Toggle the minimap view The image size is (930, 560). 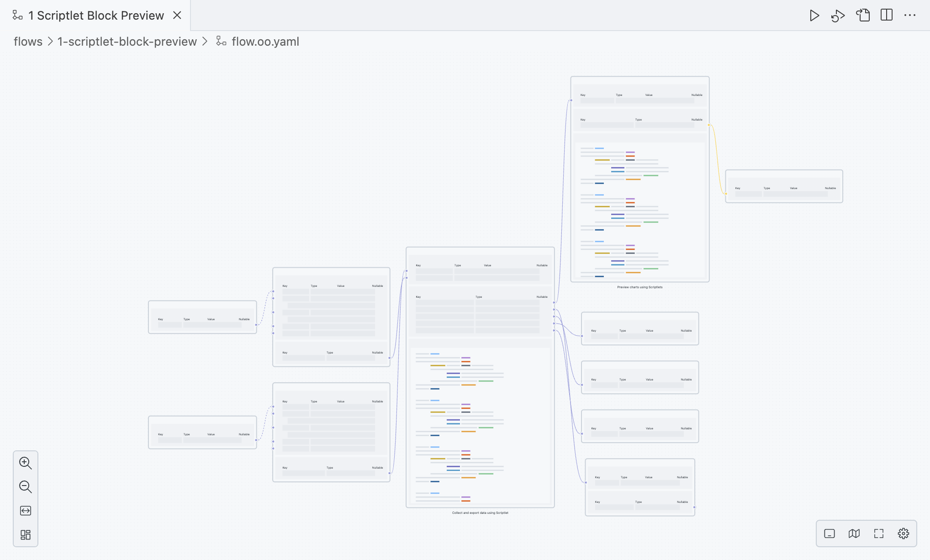(x=854, y=534)
